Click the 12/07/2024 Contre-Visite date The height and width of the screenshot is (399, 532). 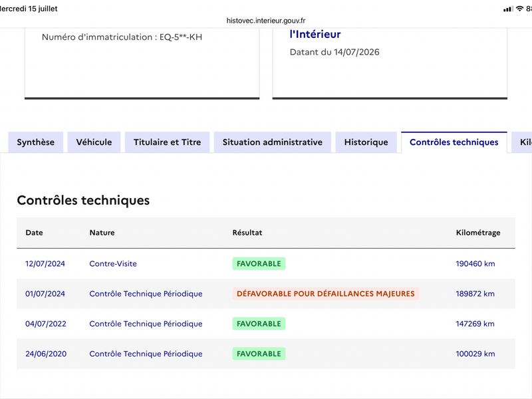(x=45, y=263)
